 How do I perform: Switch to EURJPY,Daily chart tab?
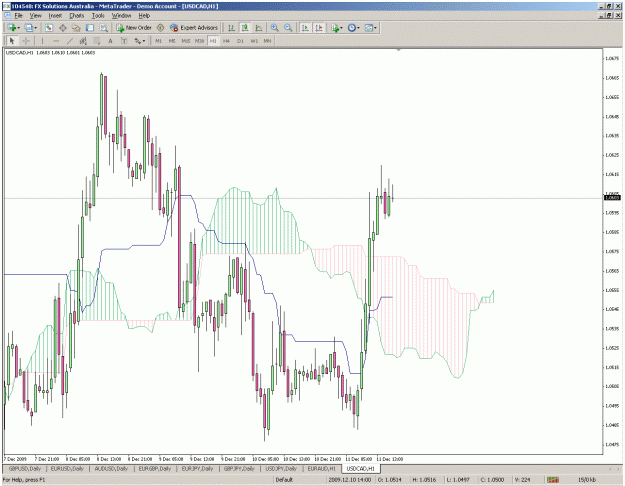pyautogui.click(x=198, y=468)
